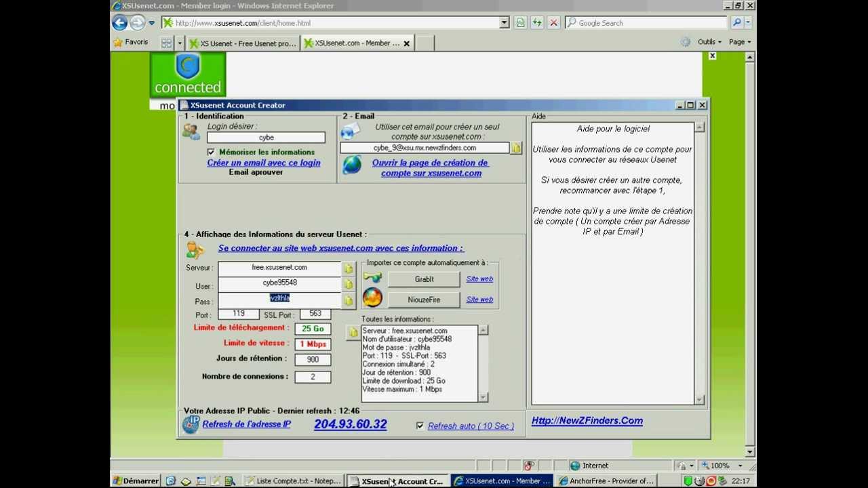Click the Serveur field free.xsusenet.com
The height and width of the screenshot is (488, 868).
[x=279, y=268]
